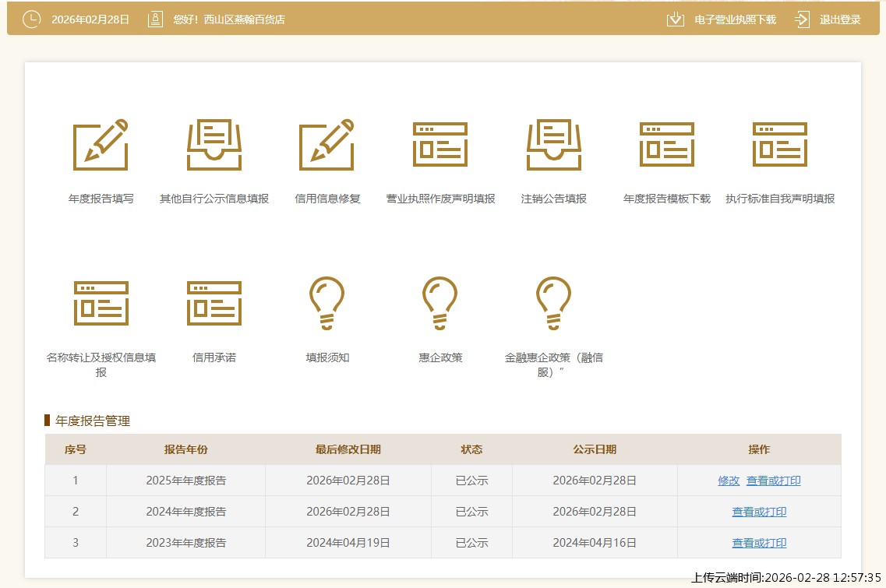Click the 年度报告模板下载 icon

pyautogui.click(x=667, y=145)
